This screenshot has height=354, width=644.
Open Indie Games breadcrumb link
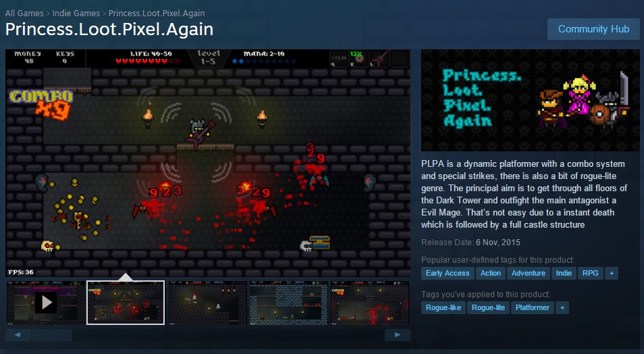pyautogui.click(x=76, y=13)
